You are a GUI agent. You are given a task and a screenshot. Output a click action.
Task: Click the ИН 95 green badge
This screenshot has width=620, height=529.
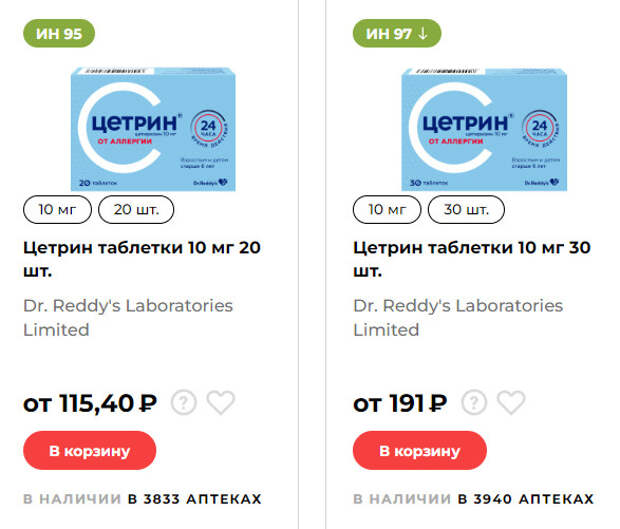59,33
